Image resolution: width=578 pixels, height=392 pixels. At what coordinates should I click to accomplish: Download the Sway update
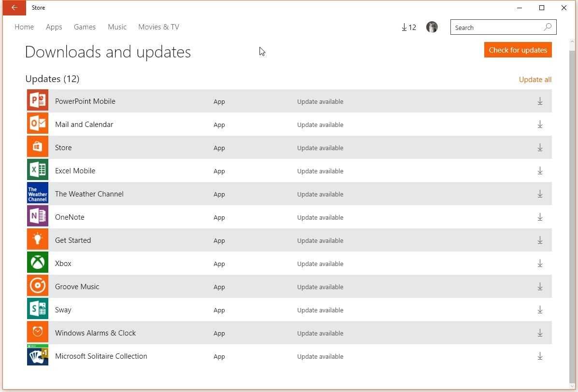pyautogui.click(x=540, y=309)
